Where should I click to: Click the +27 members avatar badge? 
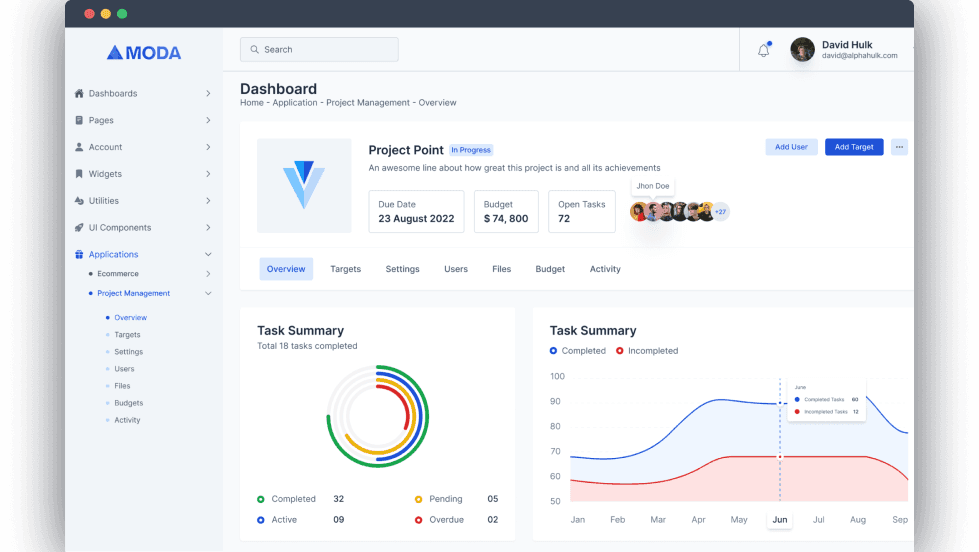click(721, 212)
